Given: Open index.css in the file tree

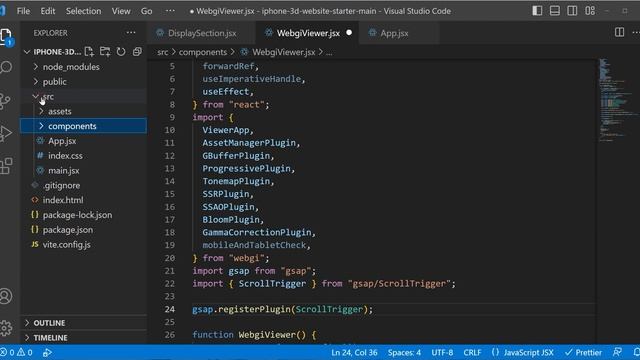Looking at the screenshot, I should pos(84,156).
